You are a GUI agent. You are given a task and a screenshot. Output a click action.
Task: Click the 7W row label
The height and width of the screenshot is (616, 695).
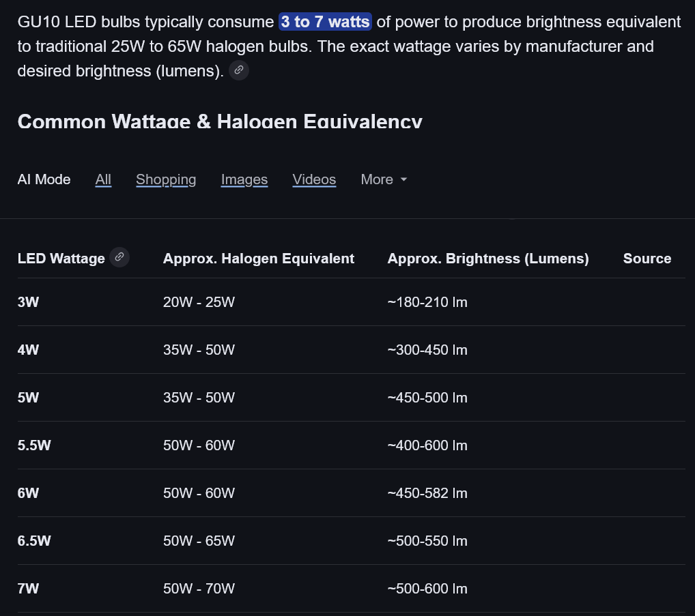(28, 589)
